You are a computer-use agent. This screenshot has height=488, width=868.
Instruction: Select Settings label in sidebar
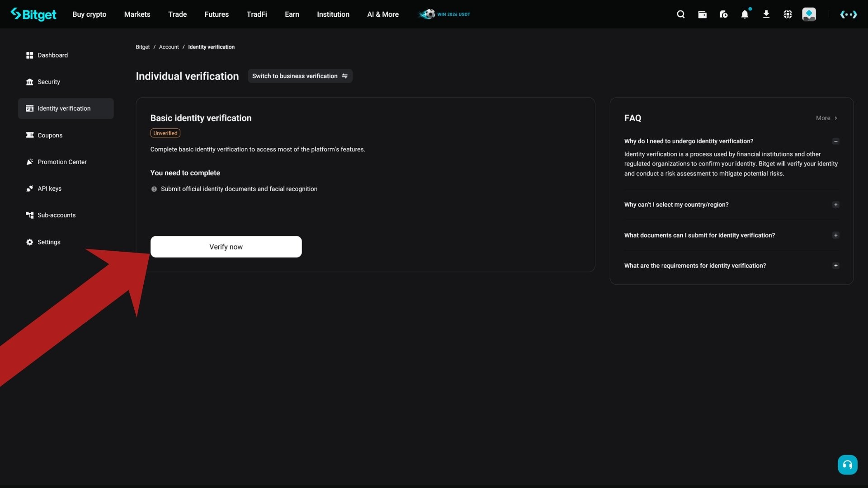coord(49,242)
